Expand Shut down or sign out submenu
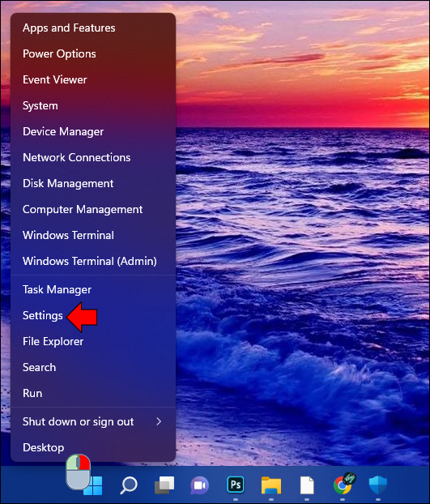This screenshot has width=430, height=504. pyautogui.click(x=93, y=421)
